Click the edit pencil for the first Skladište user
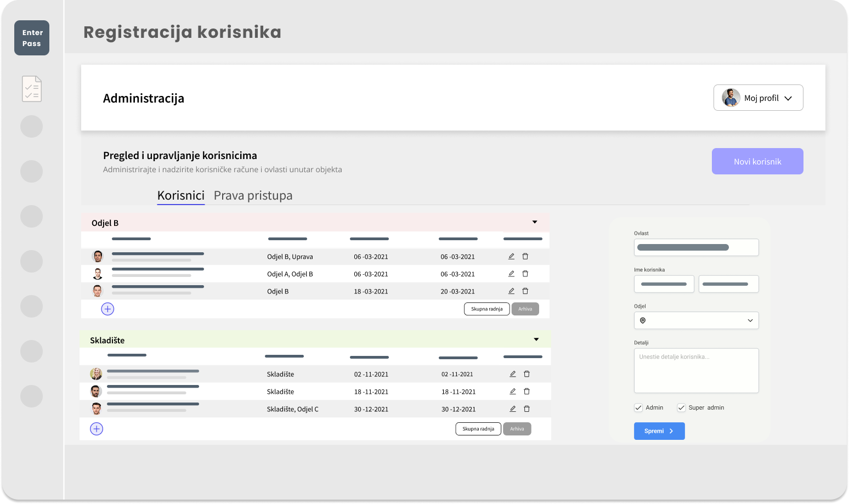 click(x=512, y=373)
